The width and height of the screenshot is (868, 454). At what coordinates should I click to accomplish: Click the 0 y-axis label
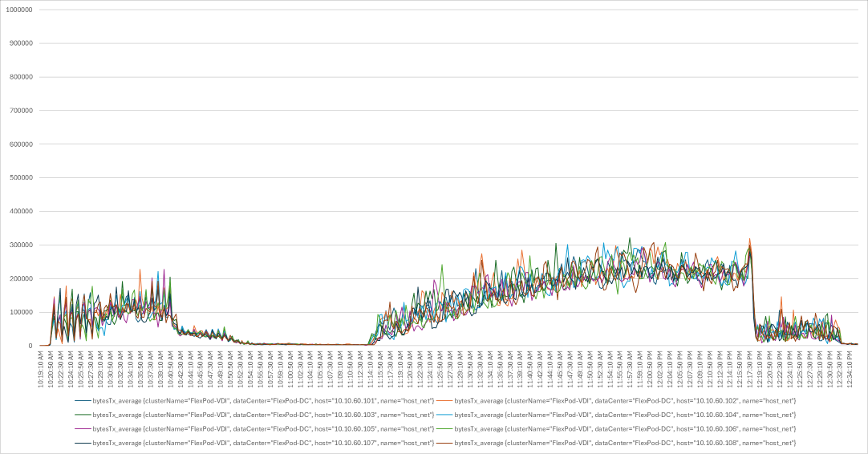(x=30, y=346)
